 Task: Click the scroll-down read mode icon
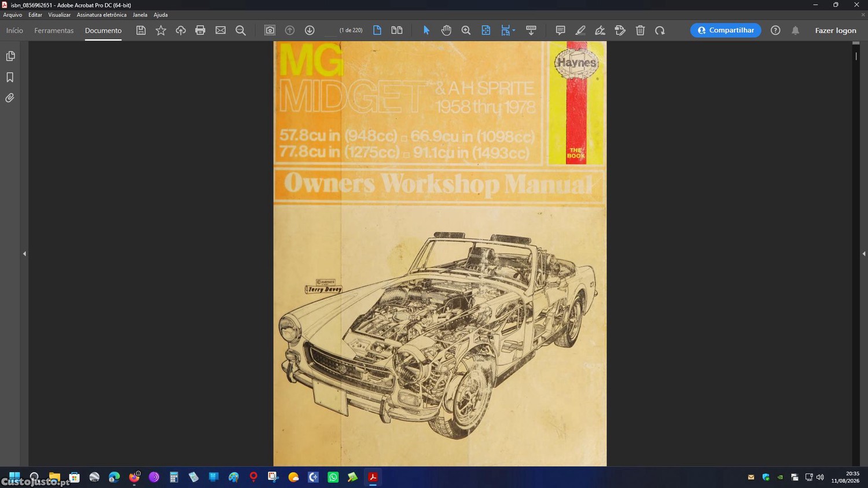point(531,30)
